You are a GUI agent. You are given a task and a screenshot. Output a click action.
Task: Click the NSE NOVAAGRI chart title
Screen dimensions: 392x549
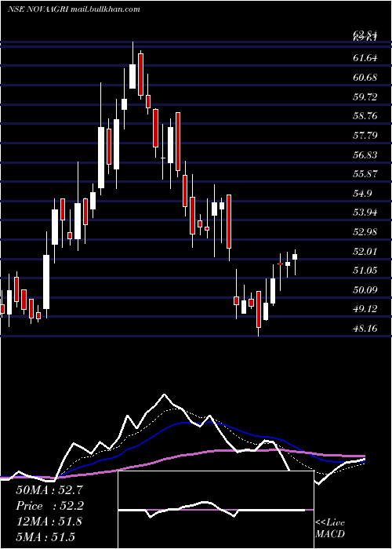coord(74,9)
